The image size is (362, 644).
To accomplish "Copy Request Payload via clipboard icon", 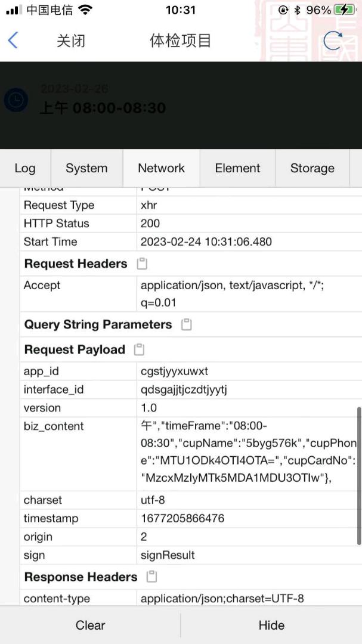I will pyautogui.click(x=140, y=349).
